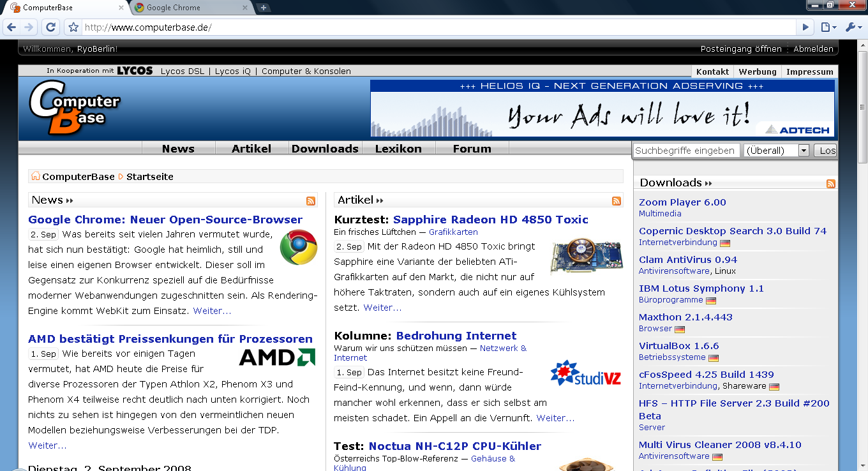Screen dimensions: 868x471
Task: Click the German flag next to IBM Lotus Symphony
Action: (711, 301)
